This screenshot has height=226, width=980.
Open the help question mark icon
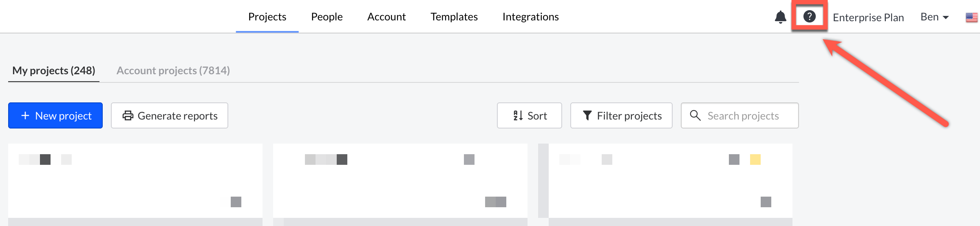point(809,17)
